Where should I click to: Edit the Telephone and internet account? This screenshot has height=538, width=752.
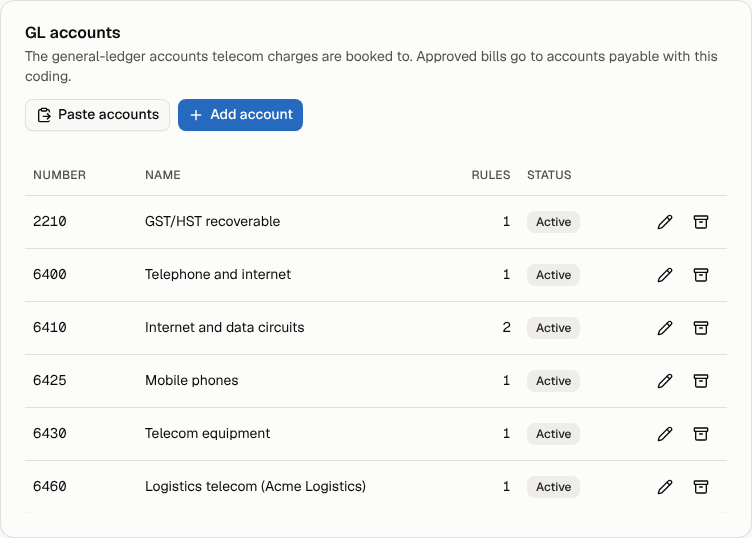coord(665,275)
